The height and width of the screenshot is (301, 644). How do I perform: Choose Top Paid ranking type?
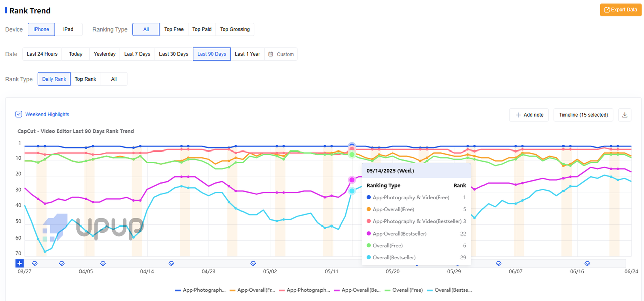202,29
